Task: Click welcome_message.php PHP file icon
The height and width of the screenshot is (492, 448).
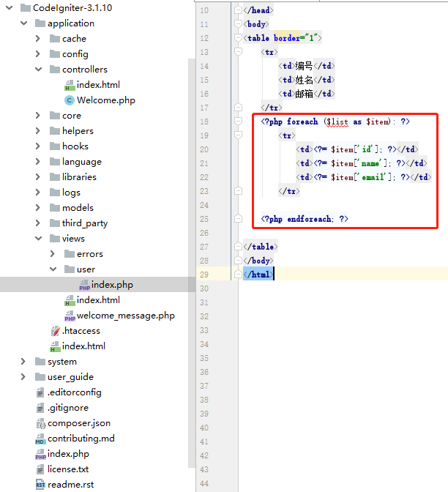Action: pos(70,316)
